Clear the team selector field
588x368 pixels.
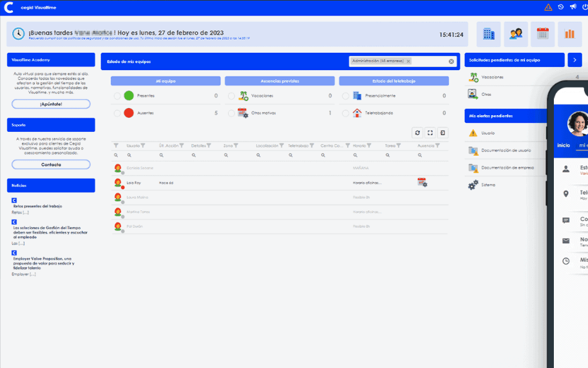click(451, 62)
